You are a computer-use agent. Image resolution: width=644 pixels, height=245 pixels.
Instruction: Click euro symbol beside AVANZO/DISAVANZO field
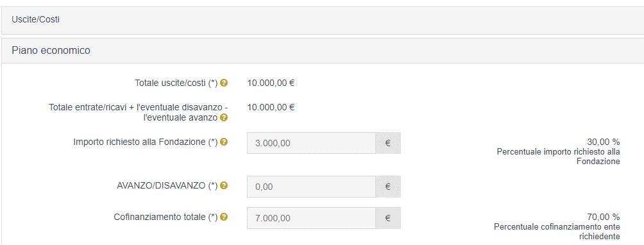[387, 187]
